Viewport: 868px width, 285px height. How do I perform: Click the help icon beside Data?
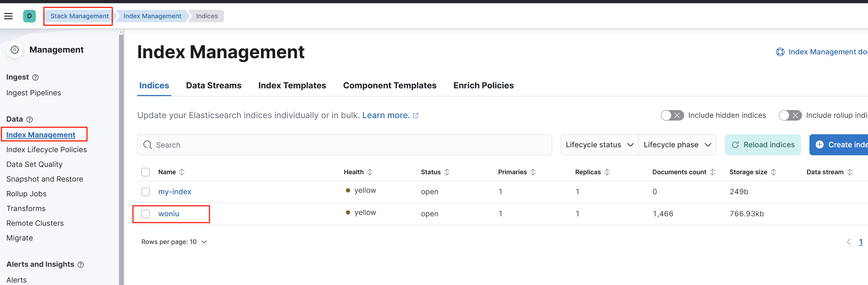30,120
